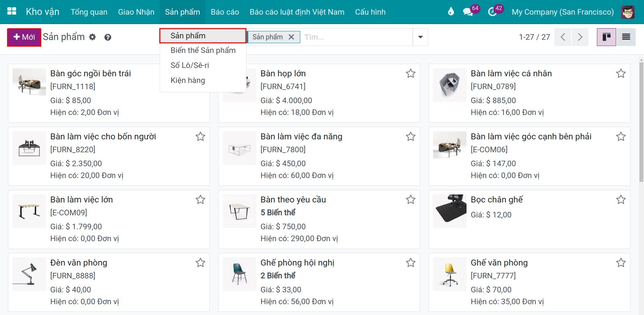Screen dimensions: 644x315
Task: Favorite Bàn họp lớn with star
Action: point(411,74)
